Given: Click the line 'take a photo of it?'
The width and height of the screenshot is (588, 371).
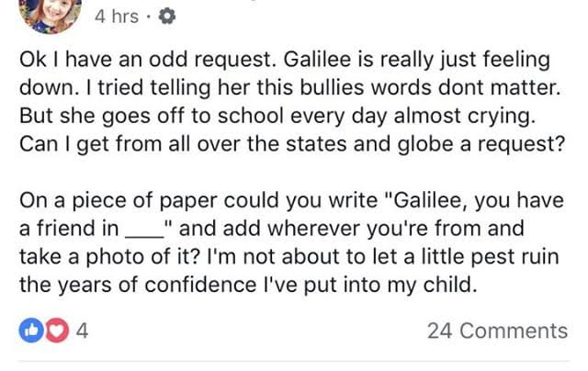Looking at the screenshot, I should click(x=289, y=257).
